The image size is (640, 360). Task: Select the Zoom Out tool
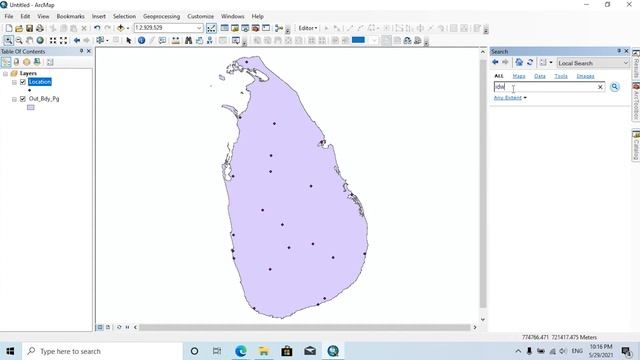19,40
